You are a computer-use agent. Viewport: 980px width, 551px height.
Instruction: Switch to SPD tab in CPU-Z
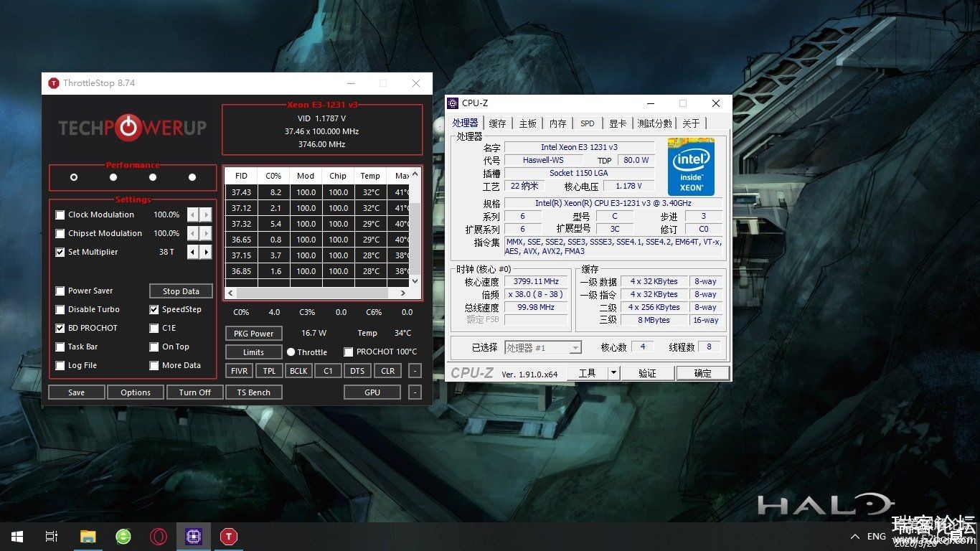pyautogui.click(x=588, y=123)
